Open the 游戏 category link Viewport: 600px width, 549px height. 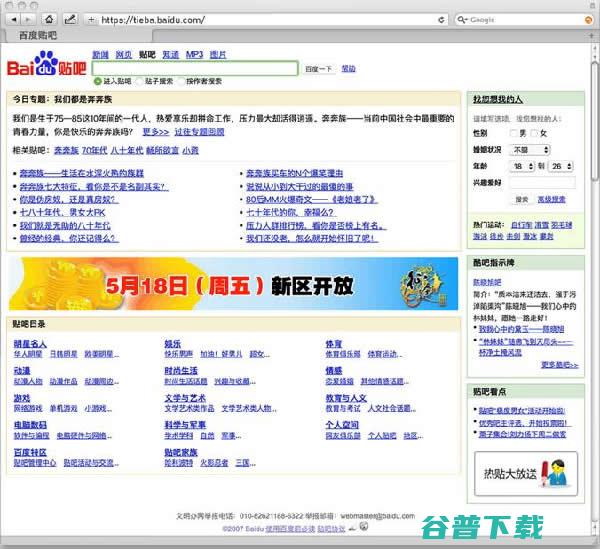[22, 398]
